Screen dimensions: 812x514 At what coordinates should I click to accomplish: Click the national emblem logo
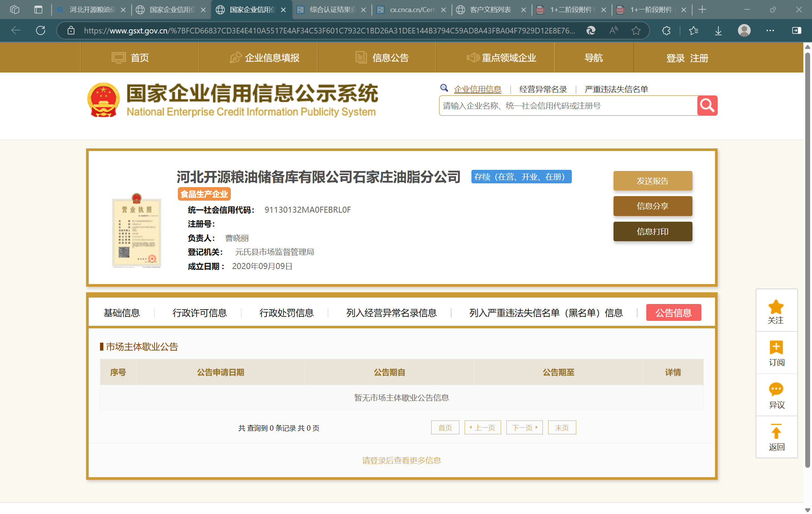coord(103,100)
